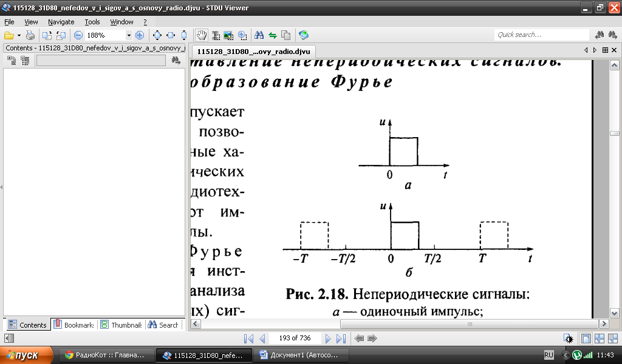Viewport: 622px width, 364px height.
Task: Go to the first page
Action: coord(248,339)
